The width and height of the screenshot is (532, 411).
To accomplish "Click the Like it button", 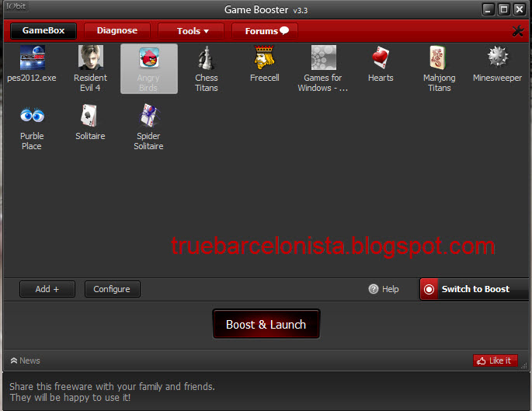I will click(x=495, y=360).
